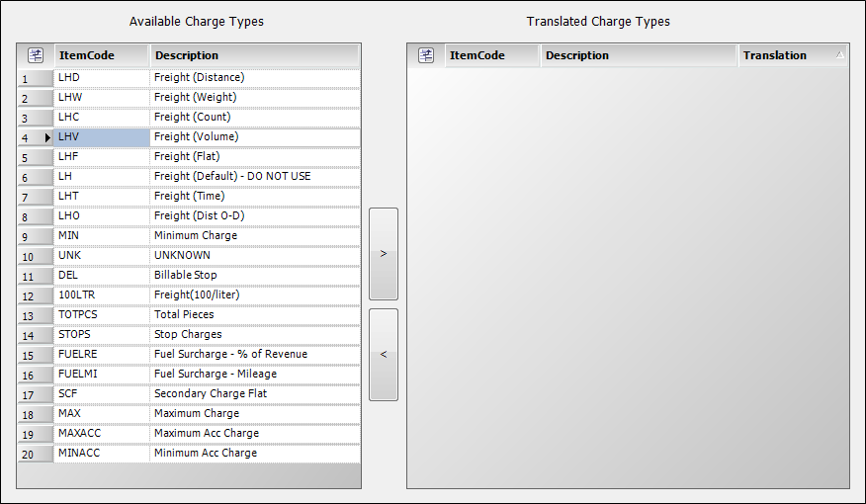Select the LHC Freight (Count) row
This screenshot has width=866, height=504.
pyautogui.click(x=199, y=117)
